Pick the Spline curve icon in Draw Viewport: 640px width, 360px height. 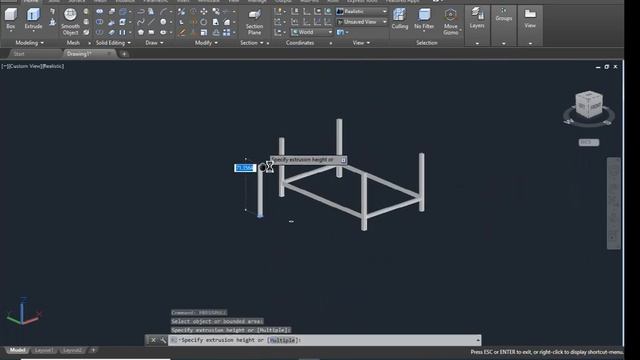pos(141,22)
